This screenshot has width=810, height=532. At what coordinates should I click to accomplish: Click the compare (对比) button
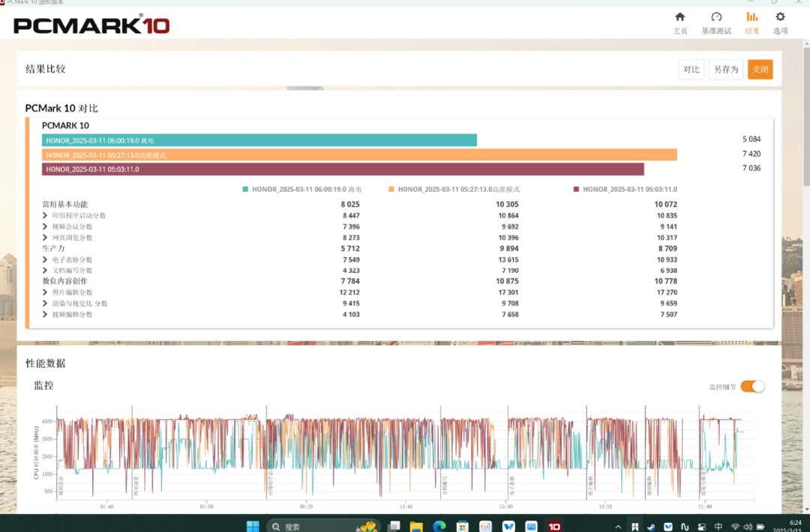691,69
